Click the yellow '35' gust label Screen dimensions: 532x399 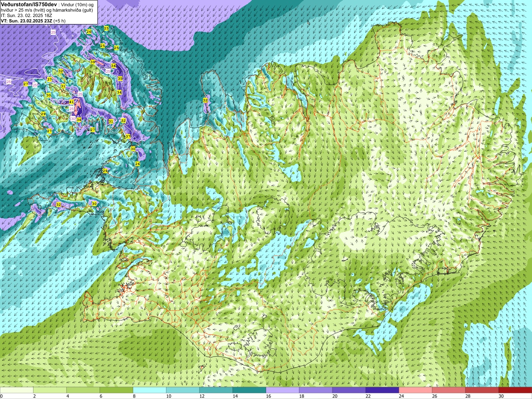[x=120, y=79]
